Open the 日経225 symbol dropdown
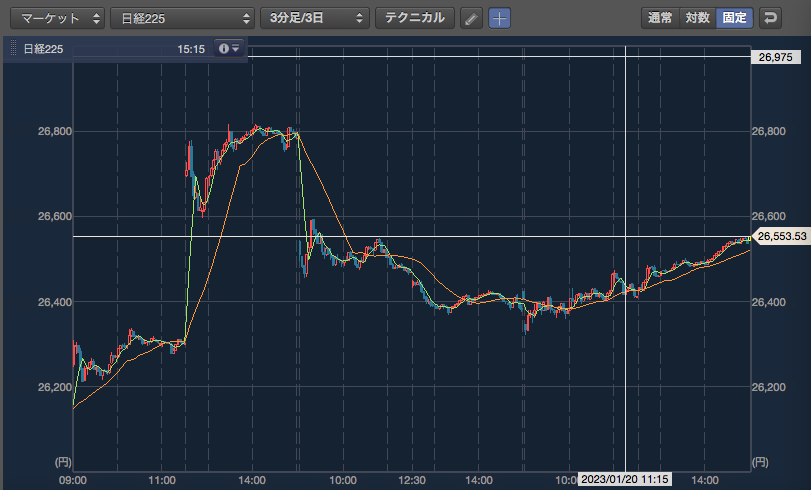The height and width of the screenshot is (490, 811). pyautogui.click(x=182, y=18)
